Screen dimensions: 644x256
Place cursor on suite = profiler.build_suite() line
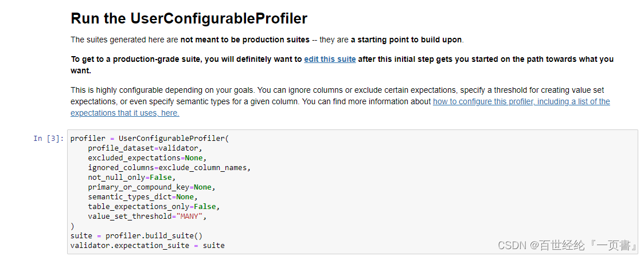(136, 236)
